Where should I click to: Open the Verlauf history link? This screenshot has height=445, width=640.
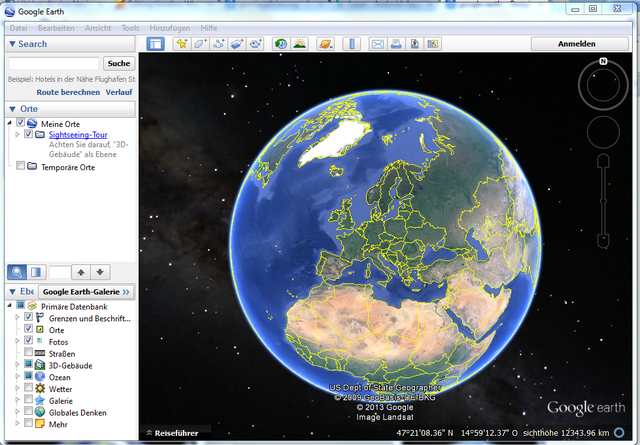tap(119, 92)
